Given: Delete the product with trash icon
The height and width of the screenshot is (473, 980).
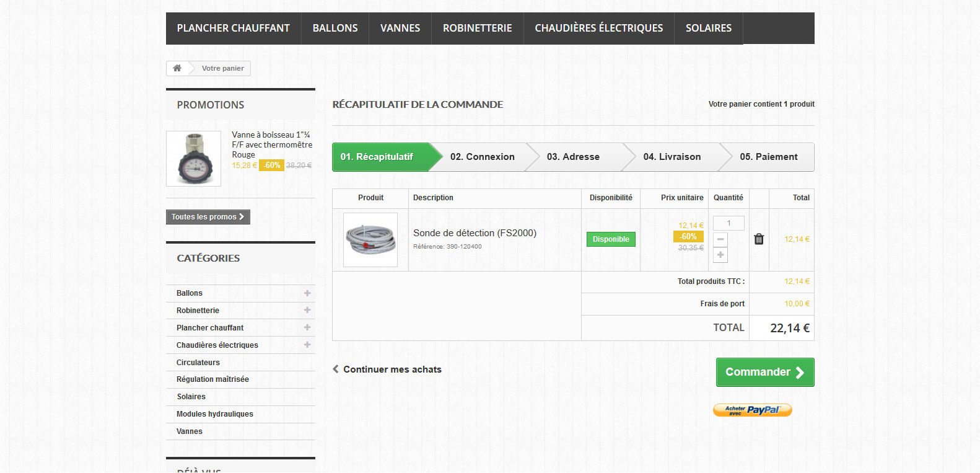Looking at the screenshot, I should 759,239.
